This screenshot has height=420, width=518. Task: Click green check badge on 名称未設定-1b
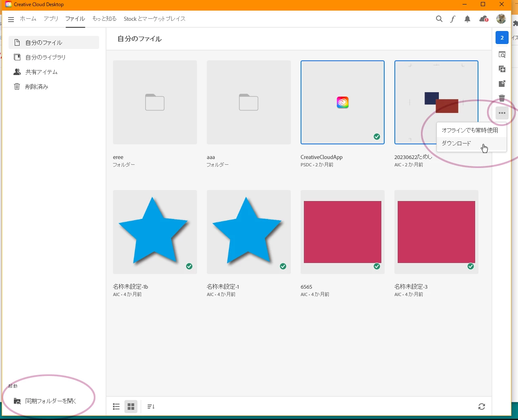point(189,266)
